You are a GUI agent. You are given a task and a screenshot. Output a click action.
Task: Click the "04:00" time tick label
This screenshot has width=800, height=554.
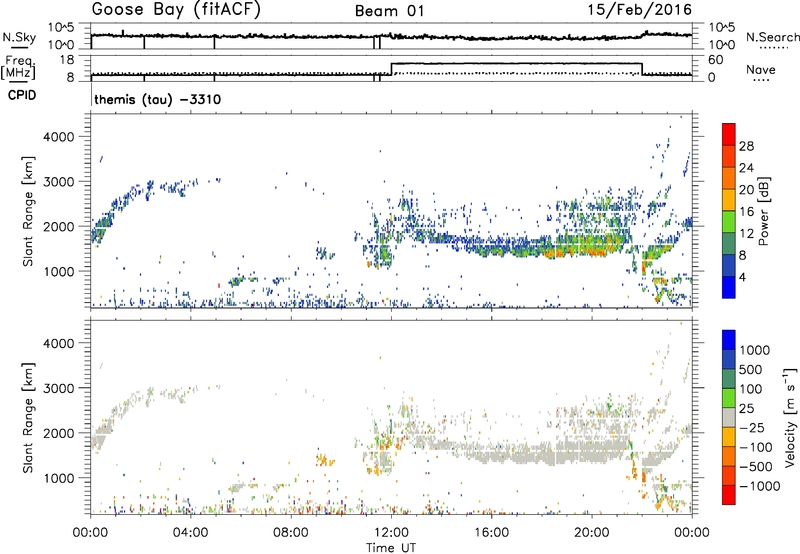[x=191, y=533]
